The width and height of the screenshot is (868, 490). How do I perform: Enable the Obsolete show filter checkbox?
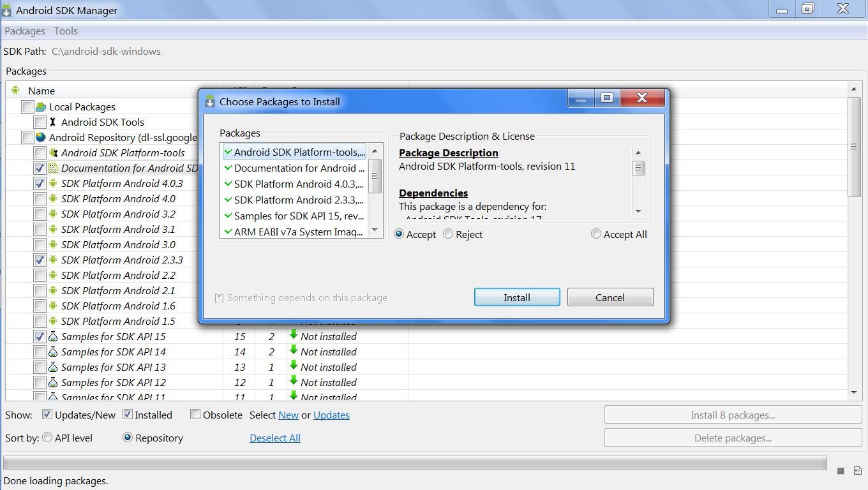coord(195,414)
